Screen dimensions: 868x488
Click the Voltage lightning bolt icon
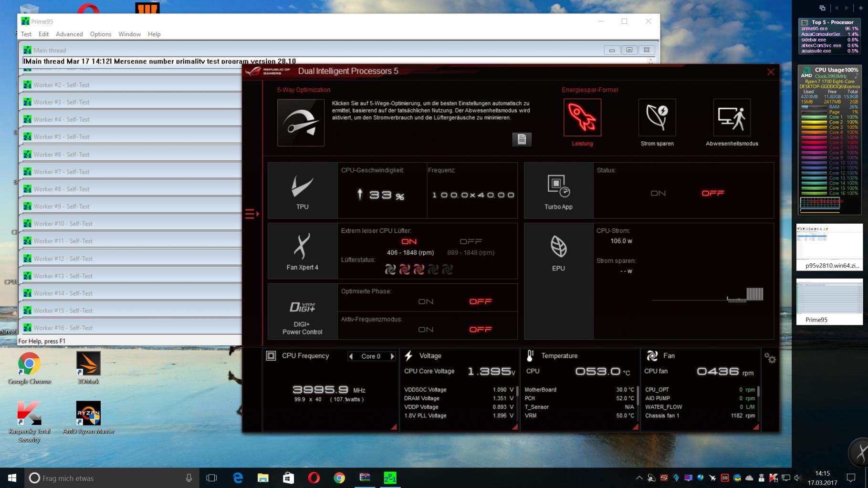coord(408,356)
